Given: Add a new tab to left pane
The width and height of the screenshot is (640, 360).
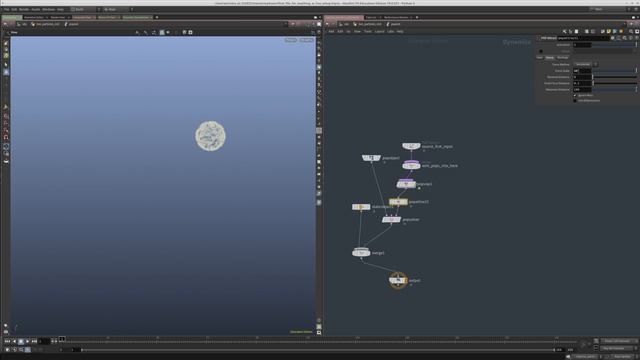Looking at the screenshot, I should pyautogui.click(x=157, y=17).
